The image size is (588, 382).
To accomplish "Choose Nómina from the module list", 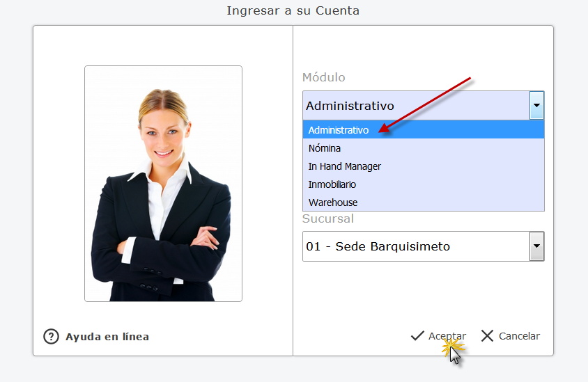I will (424, 148).
